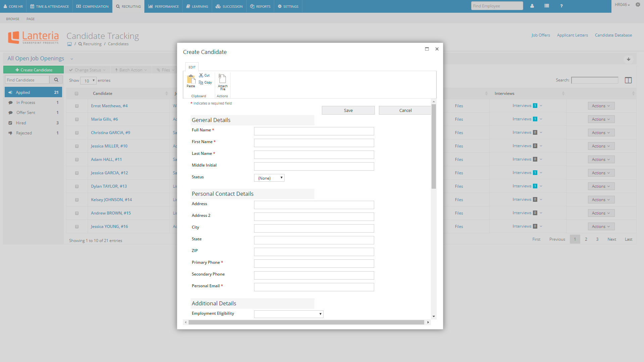Check the box for Dylan TAYLOR, #13
Screen dimensions: 644x362
(77, 186)
